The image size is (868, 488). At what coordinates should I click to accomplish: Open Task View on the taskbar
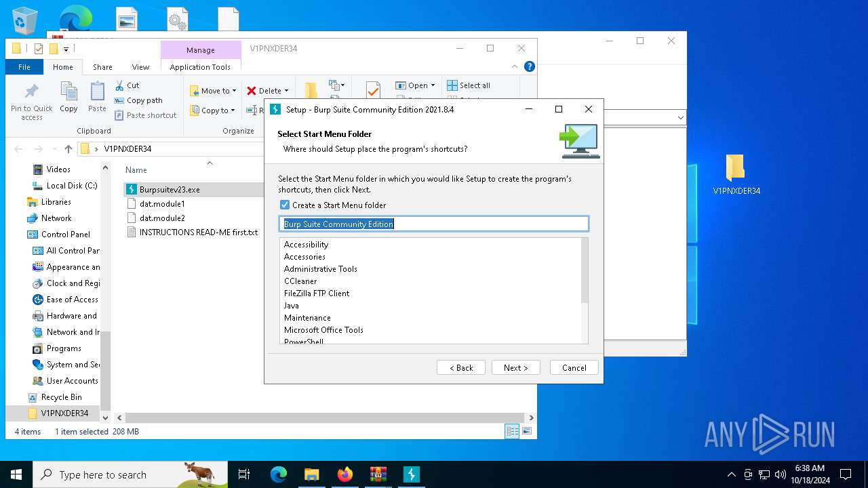coord(244,474)
